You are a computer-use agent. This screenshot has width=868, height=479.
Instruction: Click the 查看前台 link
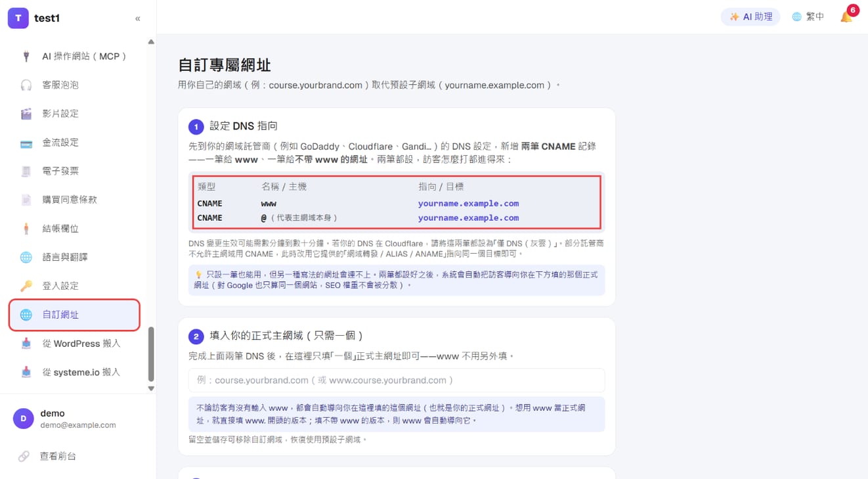[x=58, y=456]
